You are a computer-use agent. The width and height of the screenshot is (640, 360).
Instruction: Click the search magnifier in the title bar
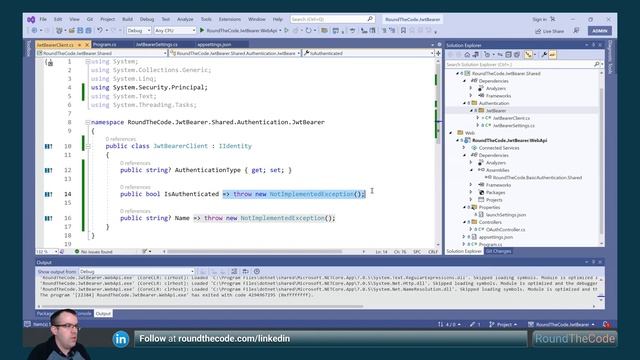tap(370, 19)
